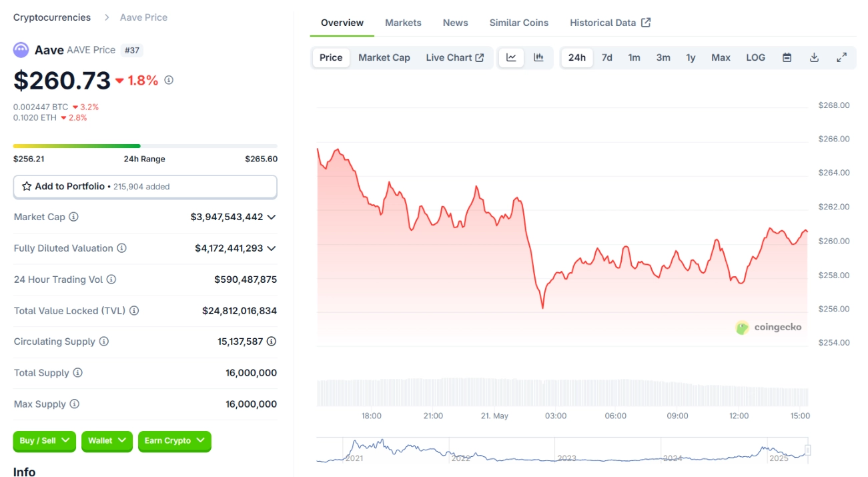Open Live Chart external link

coord(455,57)
